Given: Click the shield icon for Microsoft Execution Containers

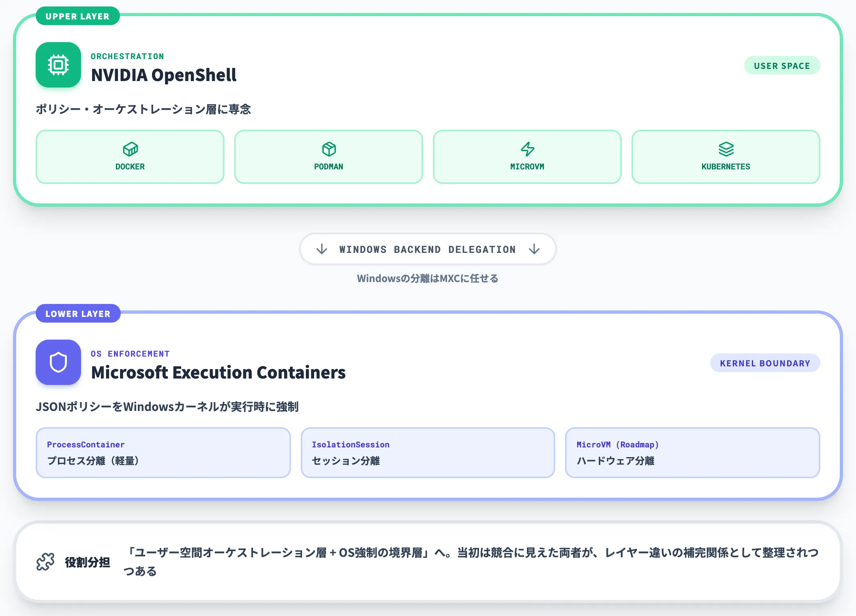Looking at the screenshot, I should point(58,362).
